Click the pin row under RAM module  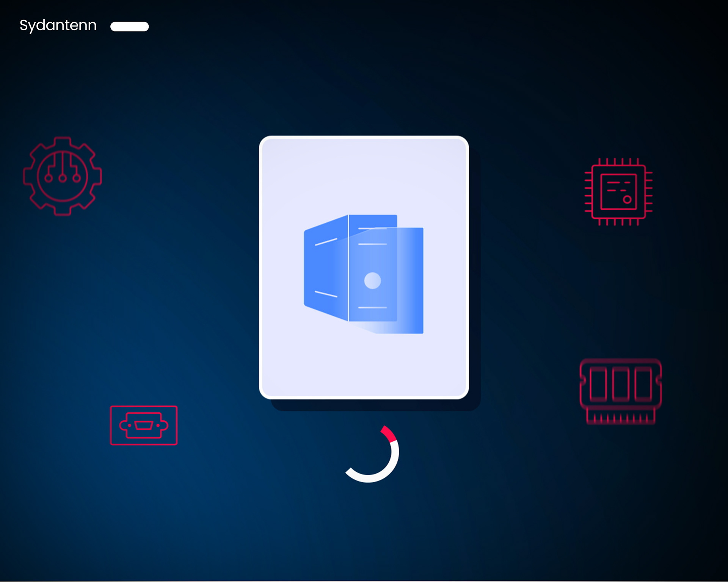tap(621, 418)
